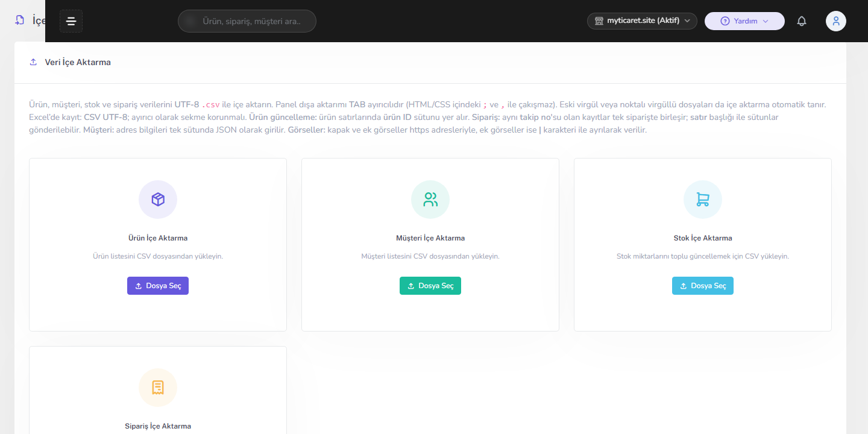Open the Yardım help dropdown
868x434 pixels.
click(x=744, y=21)
